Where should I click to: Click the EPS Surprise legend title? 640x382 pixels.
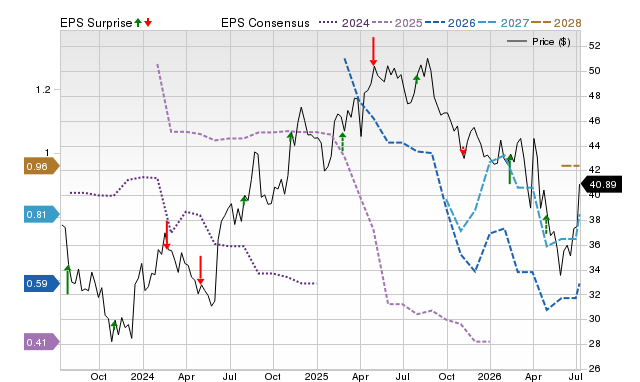[96, 23]
